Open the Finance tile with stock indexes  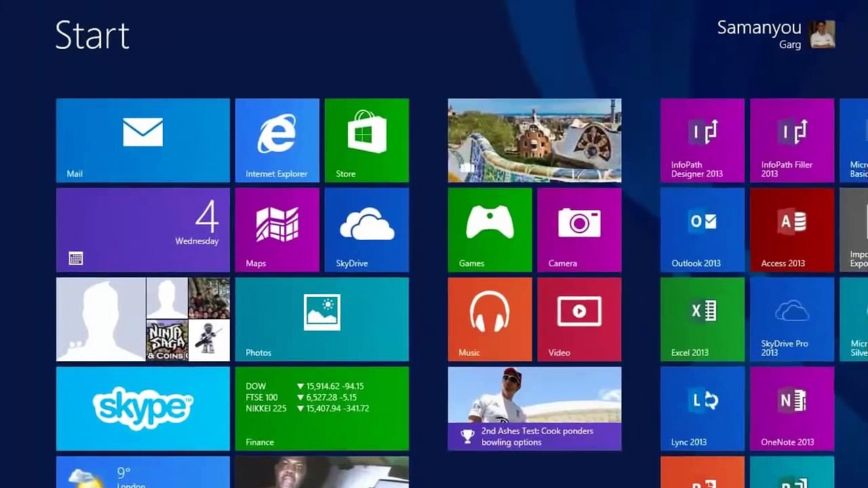click(322, 409)
